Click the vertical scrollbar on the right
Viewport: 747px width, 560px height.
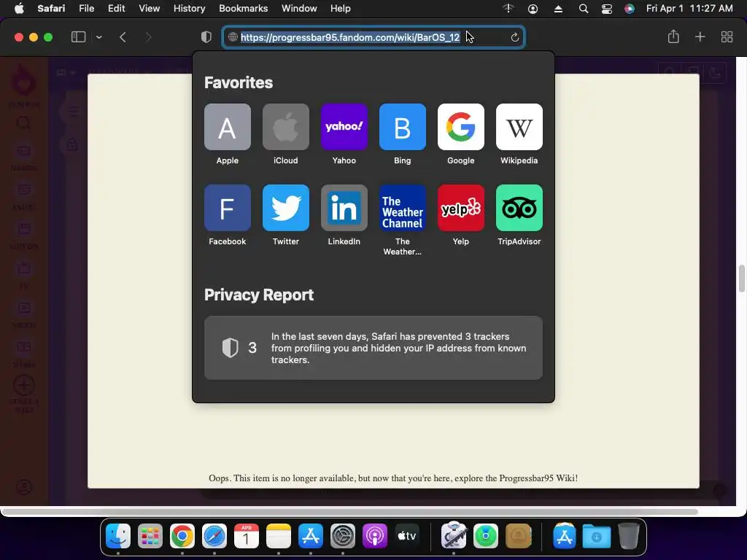coord(741,279)
